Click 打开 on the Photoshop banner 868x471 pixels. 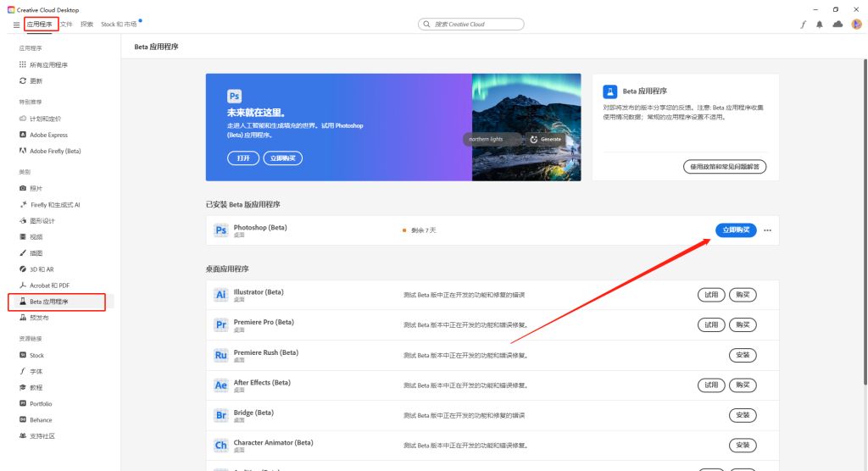243,158
